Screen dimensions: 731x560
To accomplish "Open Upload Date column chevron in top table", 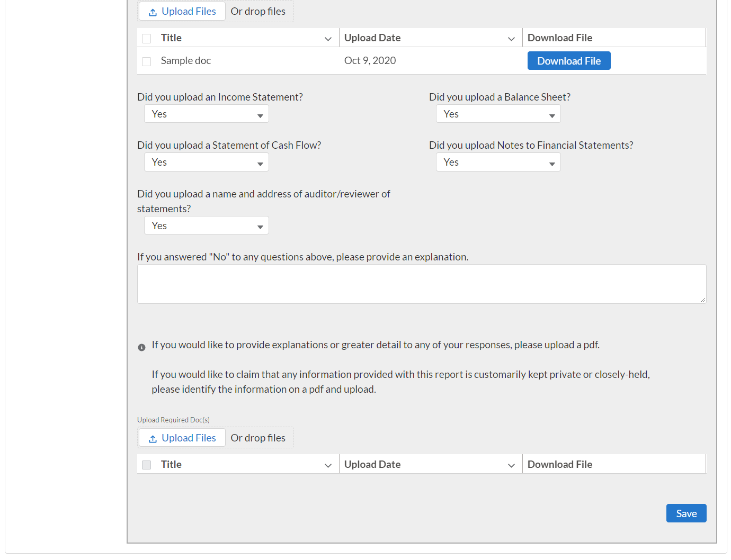I will 511,39.
